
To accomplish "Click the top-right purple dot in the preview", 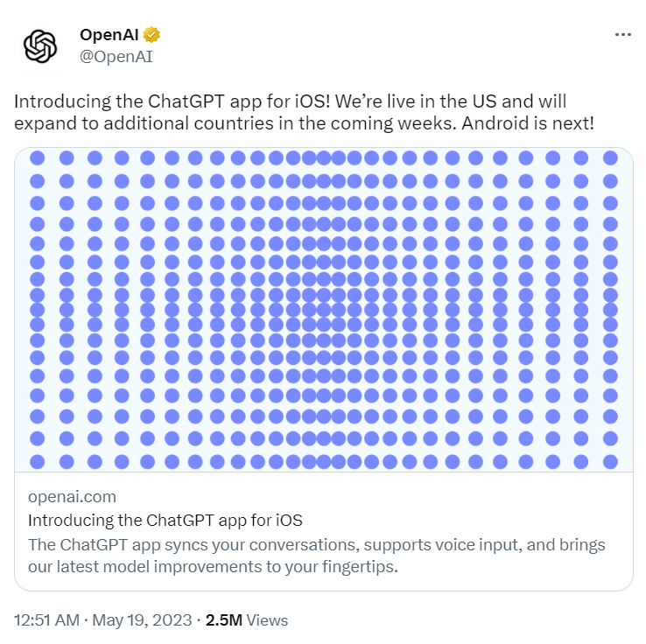I will click(610, 158).
